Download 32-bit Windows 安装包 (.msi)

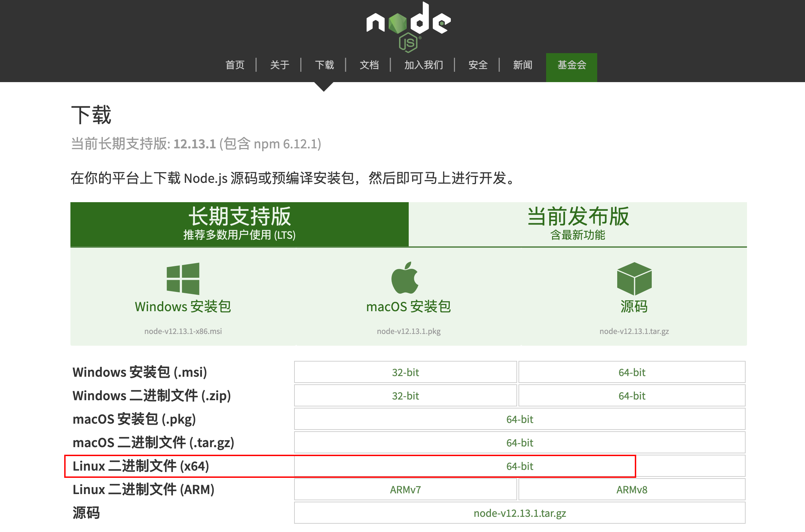[406, 372]
